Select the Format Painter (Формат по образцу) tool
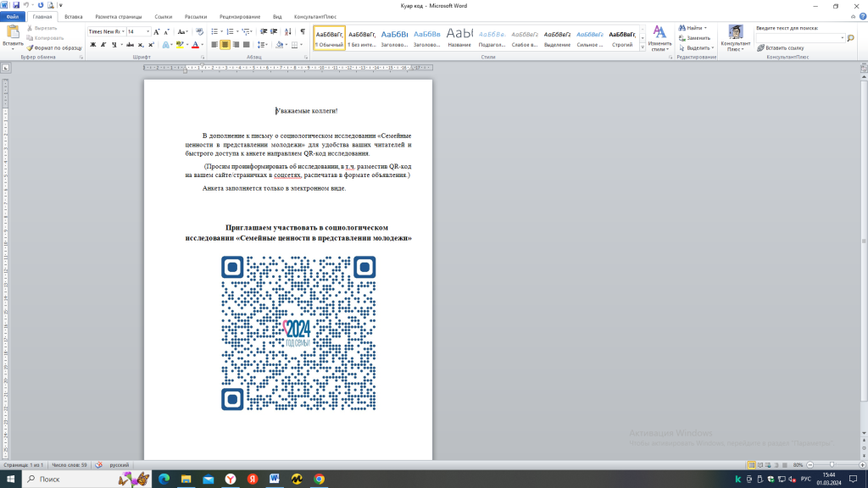This screenshot has width=868, height=488. pyautogui.click(x=56, y=48)
